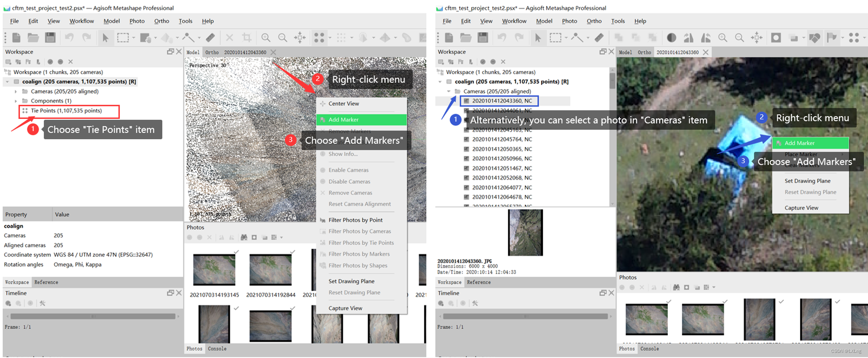Click Rotate photo left icon in right window
The image size is (868, 358).
click(688, 38)
